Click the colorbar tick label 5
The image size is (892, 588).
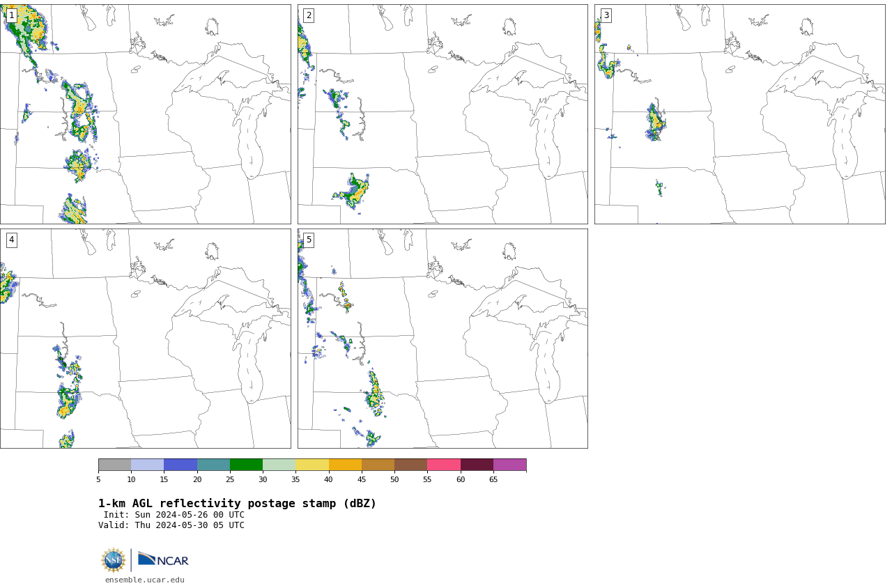point(98,479)
